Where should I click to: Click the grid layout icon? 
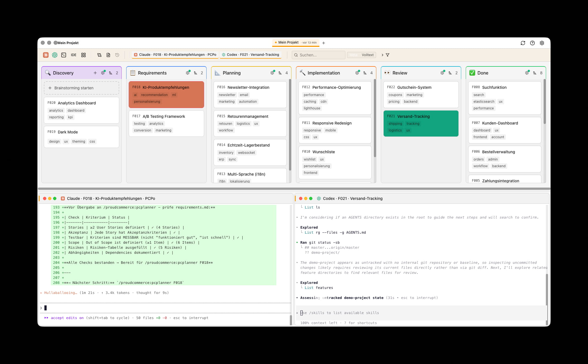click(x=83, y=55)
